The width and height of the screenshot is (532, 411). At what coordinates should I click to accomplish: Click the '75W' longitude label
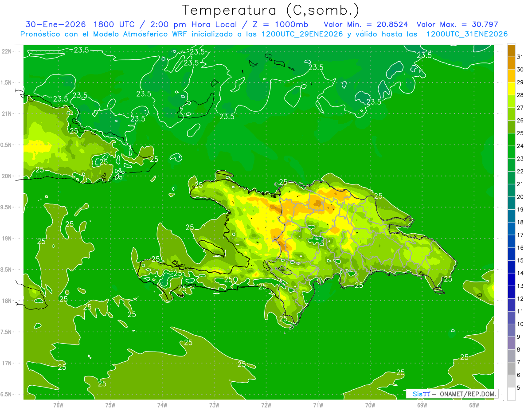click(110, 405)
